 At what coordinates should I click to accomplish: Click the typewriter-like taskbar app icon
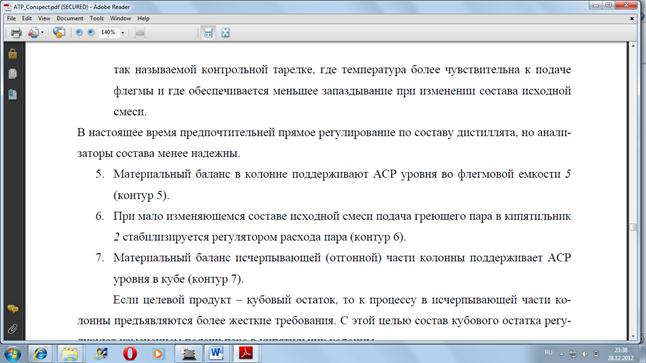coord(189,354)
